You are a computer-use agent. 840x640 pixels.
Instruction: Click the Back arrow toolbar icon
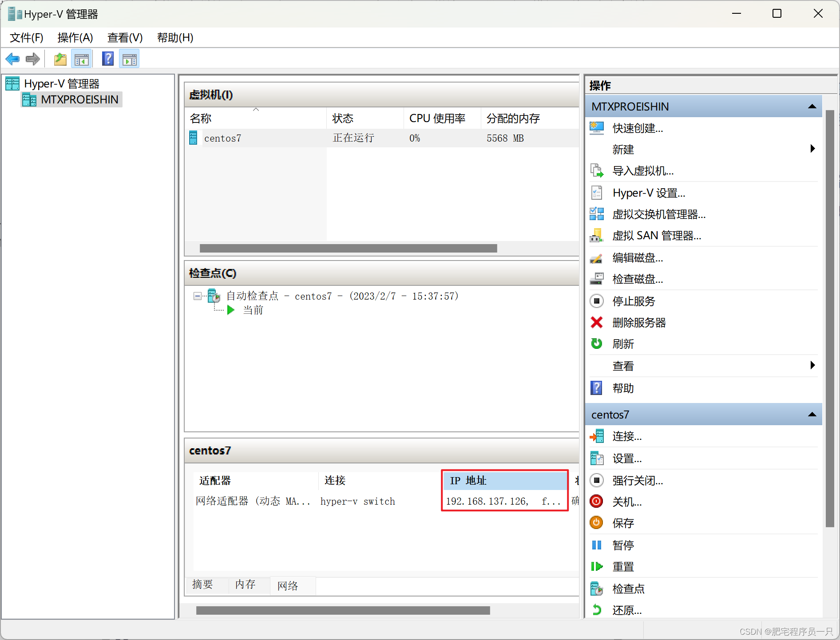12,59
